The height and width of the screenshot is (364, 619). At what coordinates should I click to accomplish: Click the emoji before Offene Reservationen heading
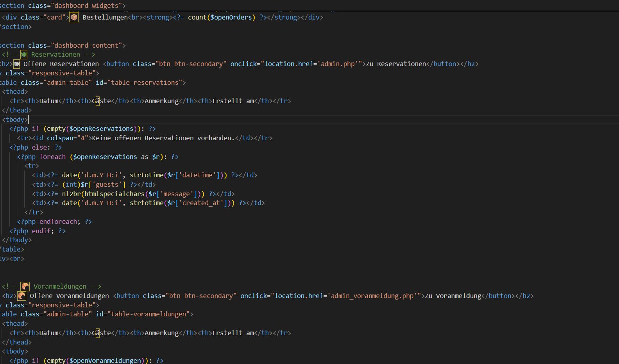pyautogui.click(x=16, y=64)
